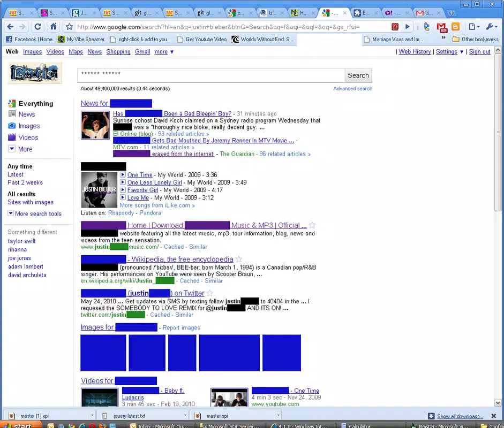Viewport: 504px width, 428px height.
Task: Bookmark this page with the star icon
Action: 69,27
